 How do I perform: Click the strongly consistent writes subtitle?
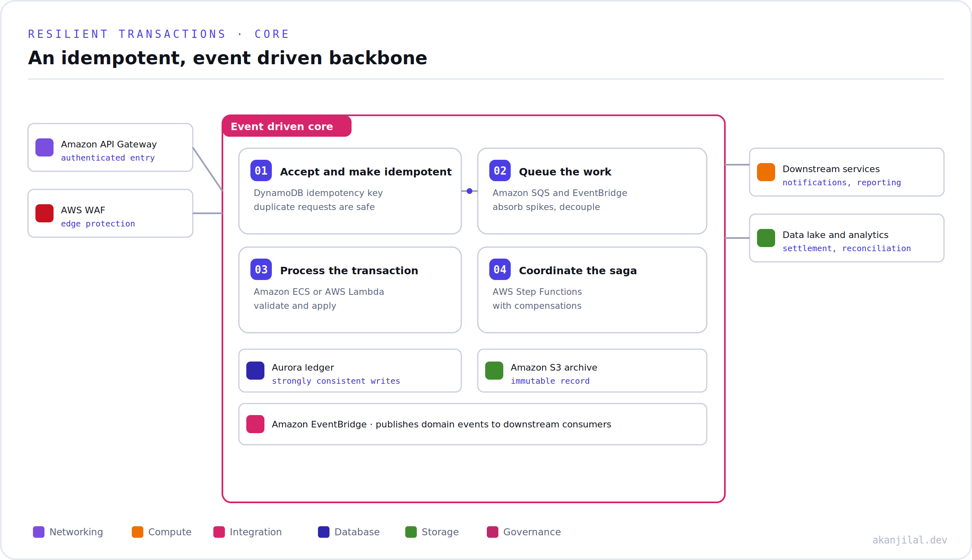click(336, 381)
